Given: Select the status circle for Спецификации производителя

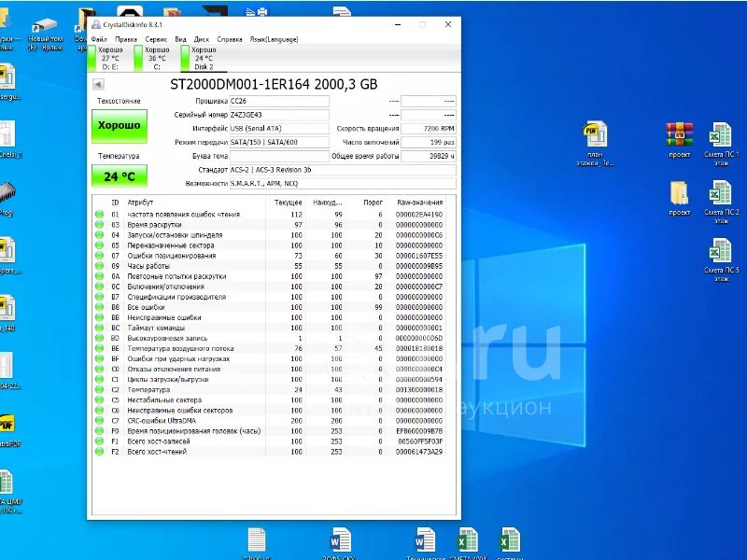Looking at the screenshot, I should pos(99,297).
